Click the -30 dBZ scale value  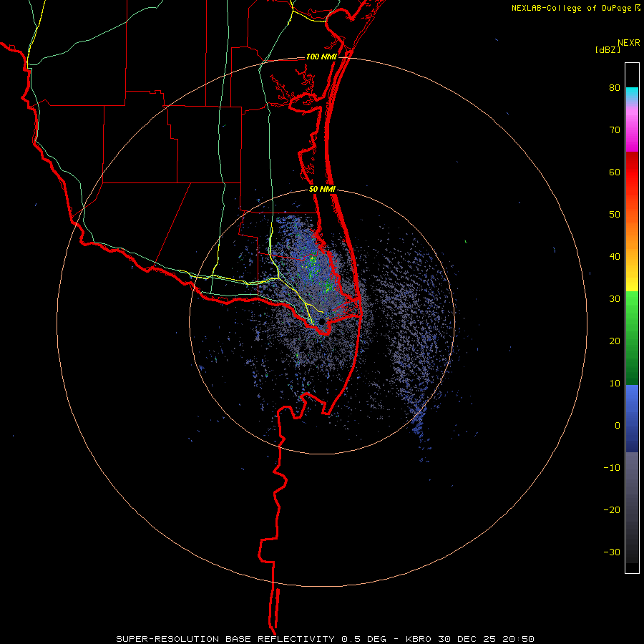pos(612,552)
